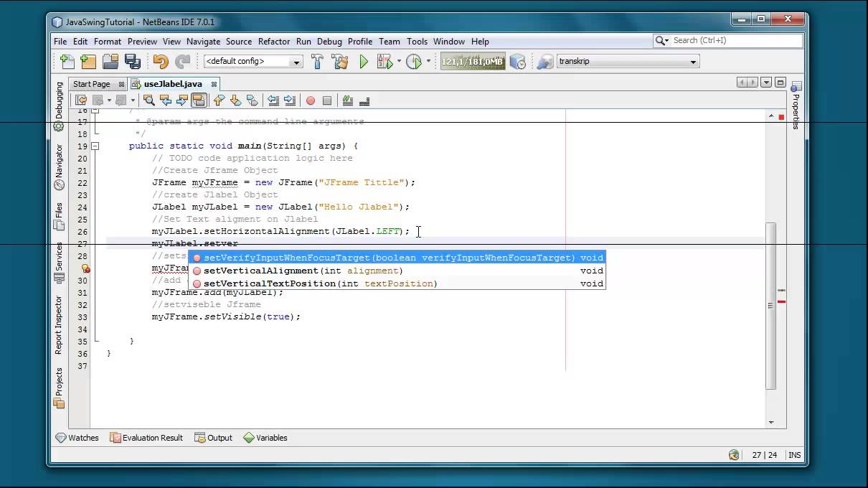This screenshot has width=868, height=488.
Task: Focus the Search (Ctrl+I) field
Action: 736,41
